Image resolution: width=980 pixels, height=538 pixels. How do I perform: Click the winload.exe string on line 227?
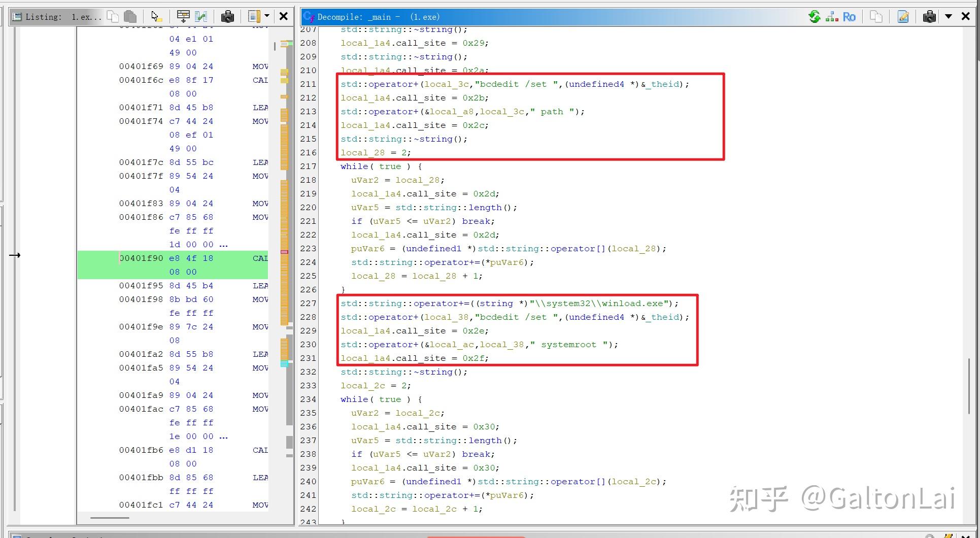(x=599, y=303)
